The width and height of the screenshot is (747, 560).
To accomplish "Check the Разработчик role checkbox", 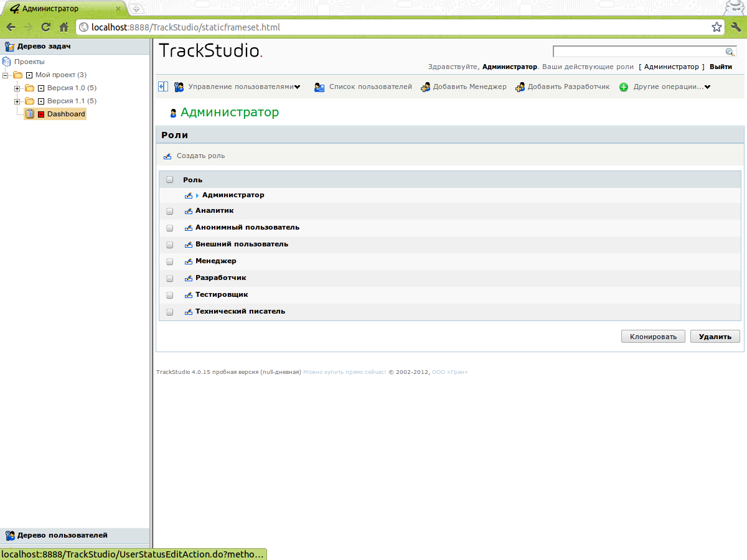I will 170,279.
